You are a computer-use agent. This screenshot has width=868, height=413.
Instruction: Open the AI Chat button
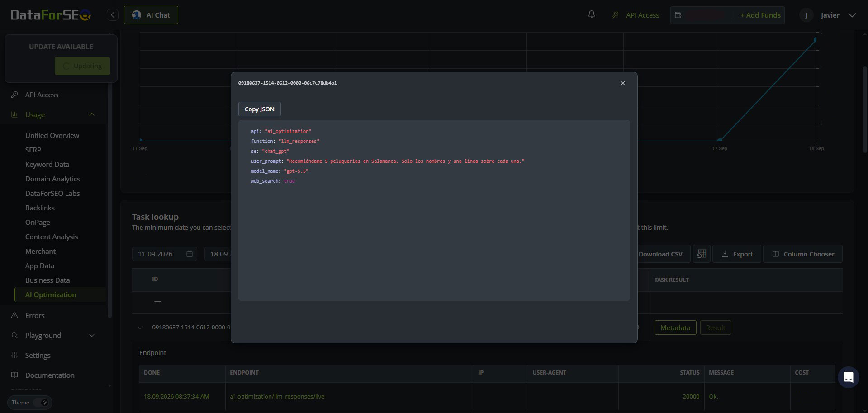[151, 15]
